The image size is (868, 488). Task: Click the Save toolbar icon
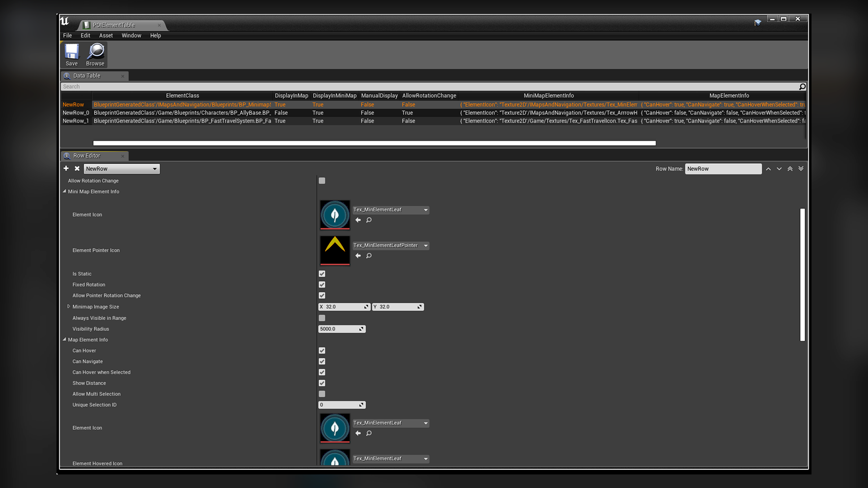(72, 55)
